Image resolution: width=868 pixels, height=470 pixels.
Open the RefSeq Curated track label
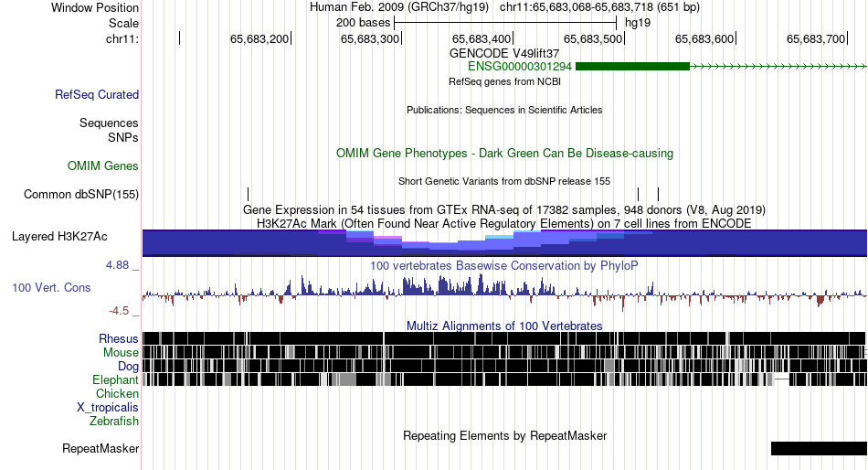coord(96,95)
